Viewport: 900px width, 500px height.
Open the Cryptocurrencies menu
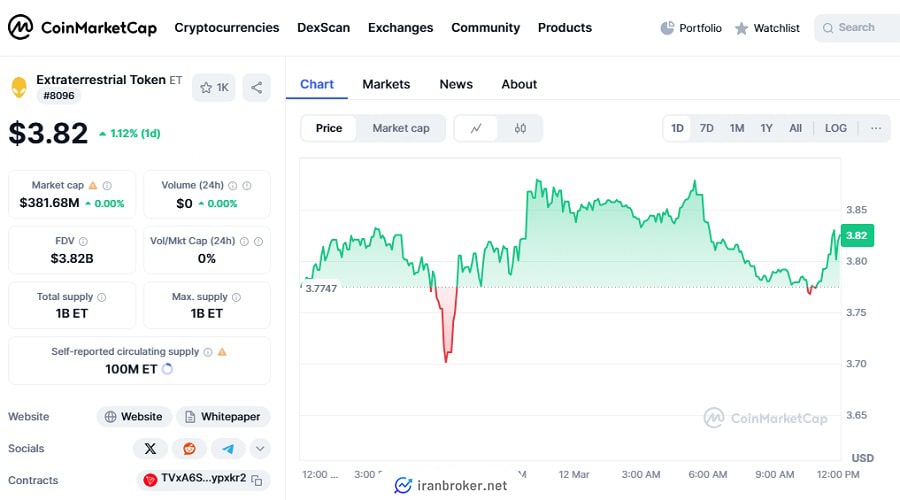coord(227,28)
